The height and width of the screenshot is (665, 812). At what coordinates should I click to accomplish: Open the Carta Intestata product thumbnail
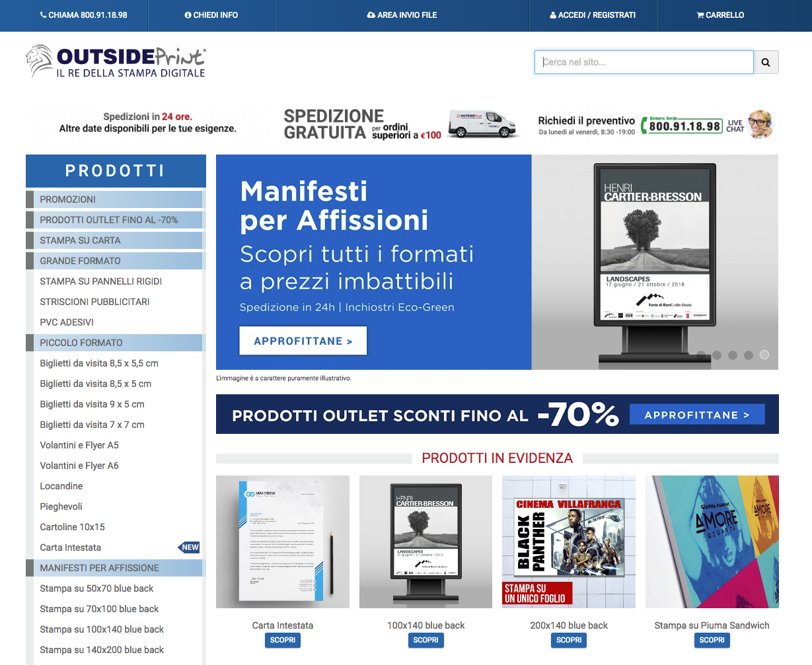[283, 542]
